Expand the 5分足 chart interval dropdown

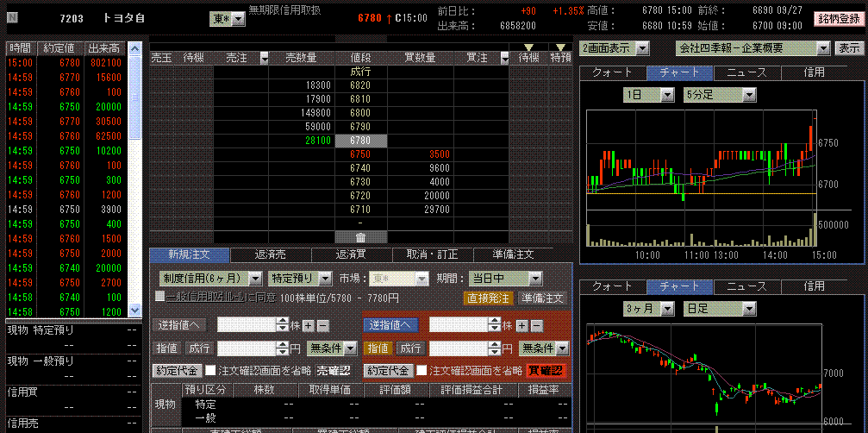point(720,94)
